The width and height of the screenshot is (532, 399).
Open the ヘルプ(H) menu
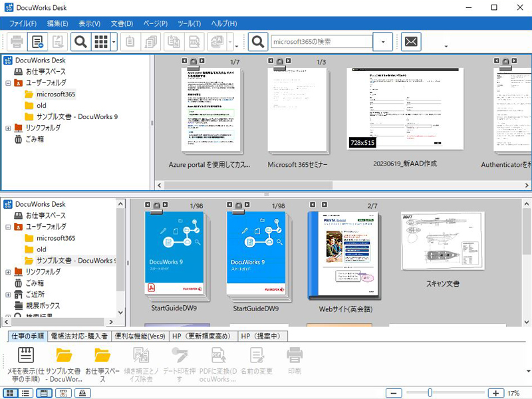click(224, 23)
